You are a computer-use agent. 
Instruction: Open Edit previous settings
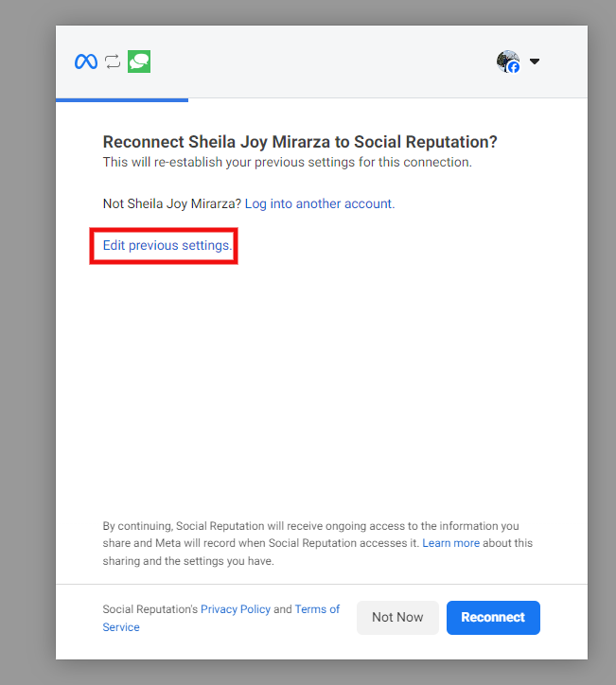pyautogui.click(x=167, y=245)
